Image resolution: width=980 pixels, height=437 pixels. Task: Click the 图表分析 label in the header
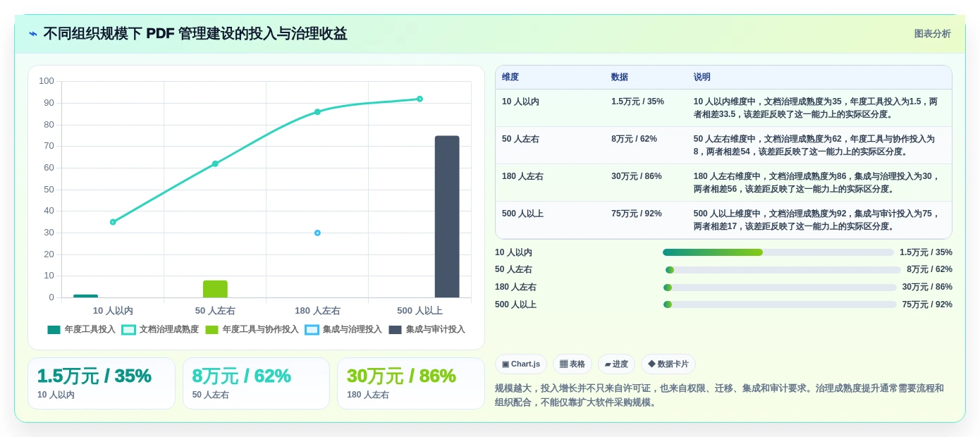932,34
